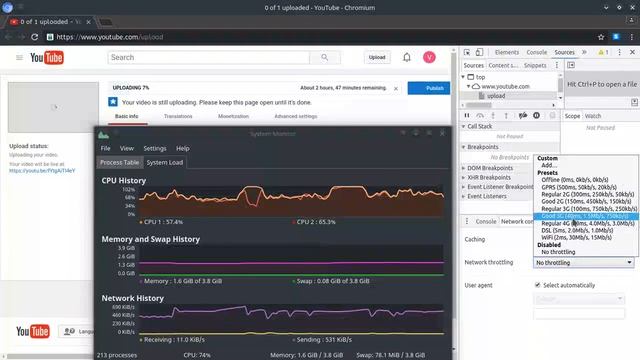Open the drawer three-dot menu
Image resolution: width=640 pixels, height=360 pixels.
(x=467, y=221)
